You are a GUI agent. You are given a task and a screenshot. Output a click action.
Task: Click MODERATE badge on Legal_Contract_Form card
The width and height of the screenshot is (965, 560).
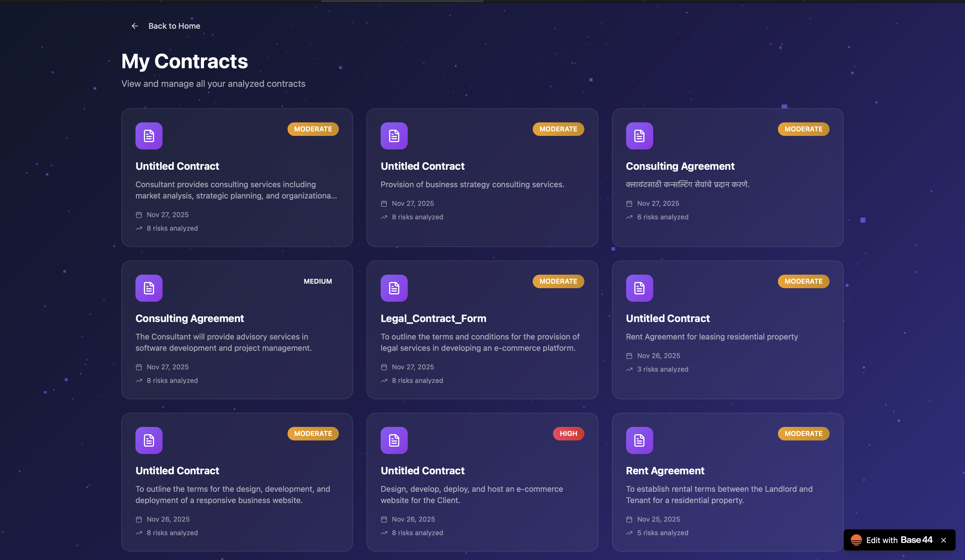[x=558, y=281]
